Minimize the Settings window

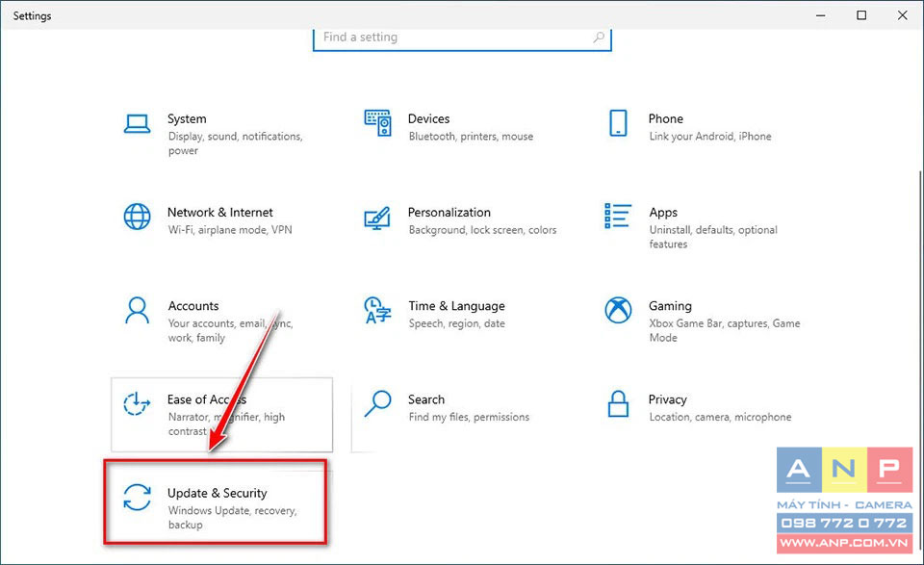[x=820, y=15]
